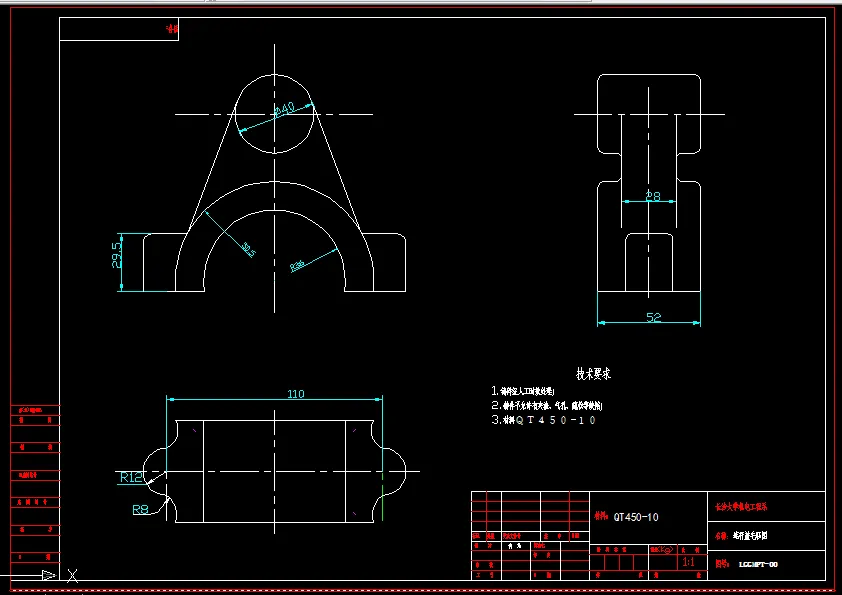Select the R8 radius label
This screenshot has width=842, height=595.
pos(140,509)
